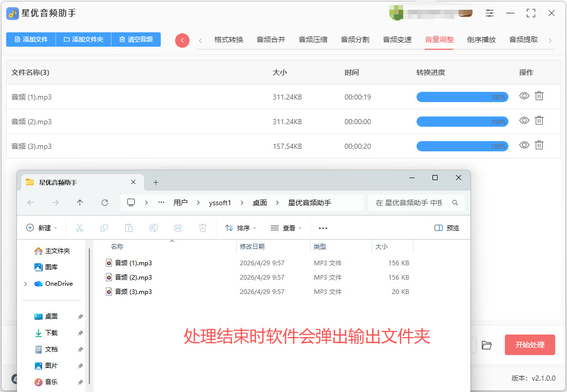567x392 pixels.
Task: Click 用户 in the address path
Action: (x=180, y=203)
